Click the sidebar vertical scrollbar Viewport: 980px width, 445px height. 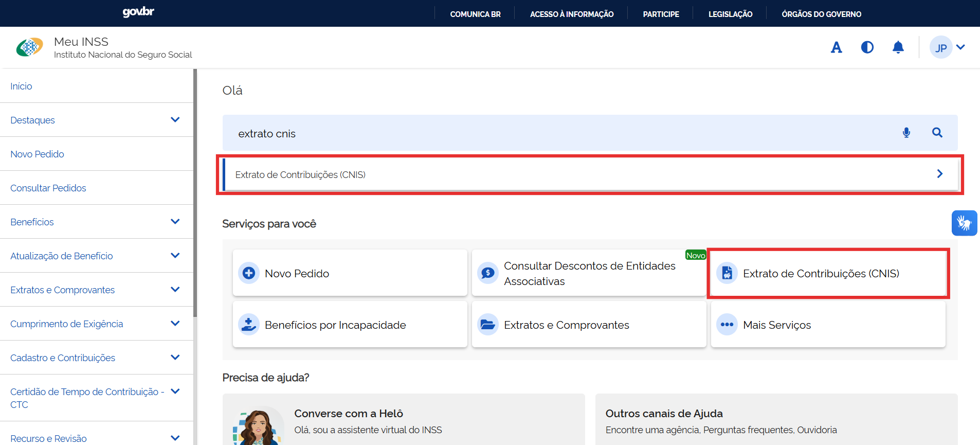click(x=195, y=193)
